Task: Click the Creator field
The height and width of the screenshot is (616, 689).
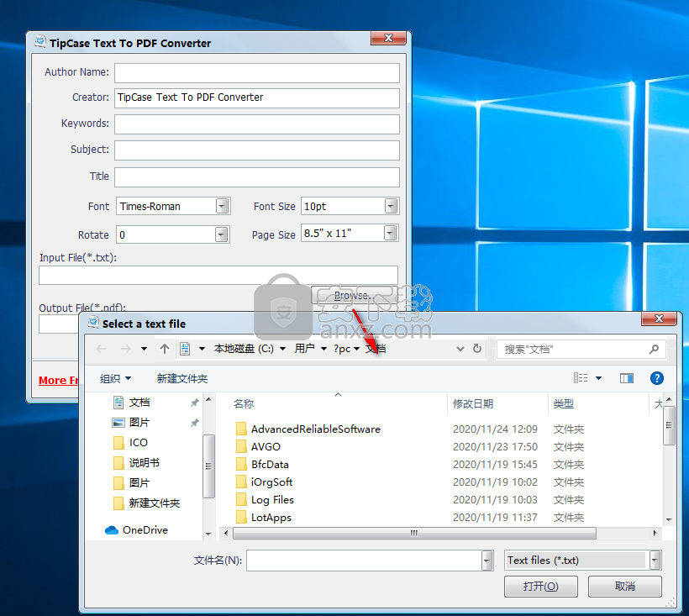Action: coord(257,98)
